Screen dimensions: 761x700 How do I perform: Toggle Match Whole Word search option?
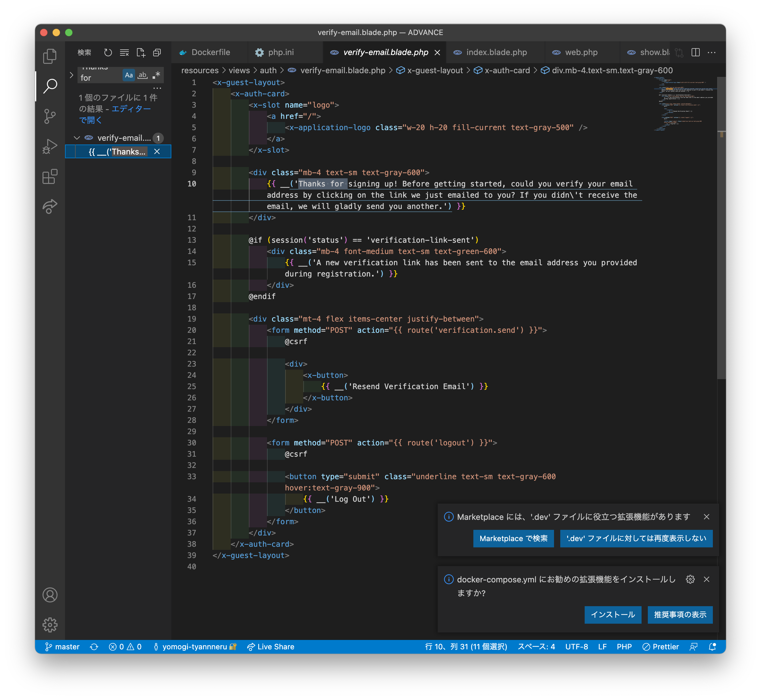pyautogui.click(x=142, y=75)
